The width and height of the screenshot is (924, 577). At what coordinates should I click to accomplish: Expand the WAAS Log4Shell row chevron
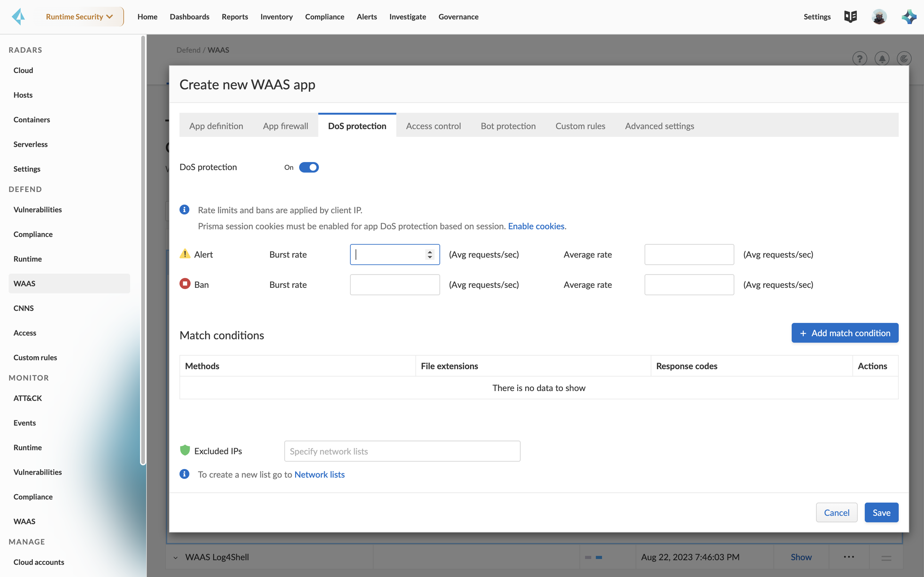(x=175, y=557)
